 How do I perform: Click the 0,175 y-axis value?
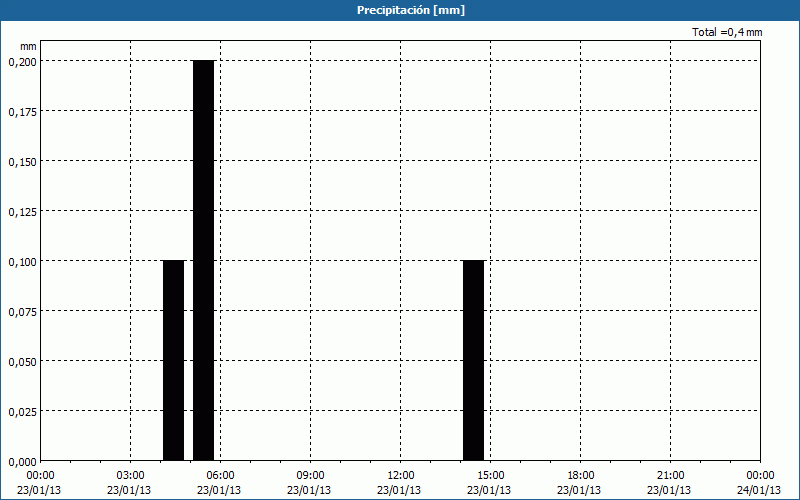click(22, 112)
